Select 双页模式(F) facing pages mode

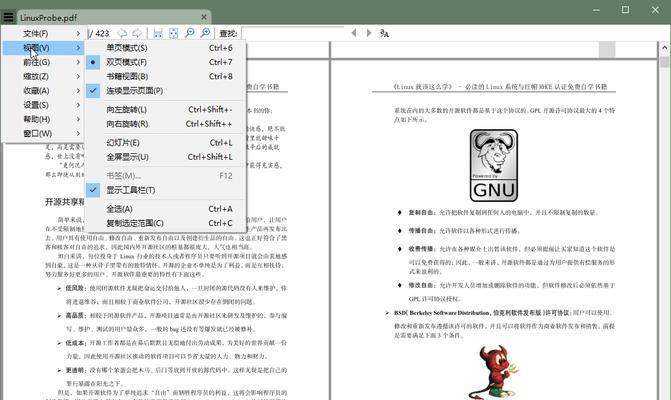tap(166, 62)
